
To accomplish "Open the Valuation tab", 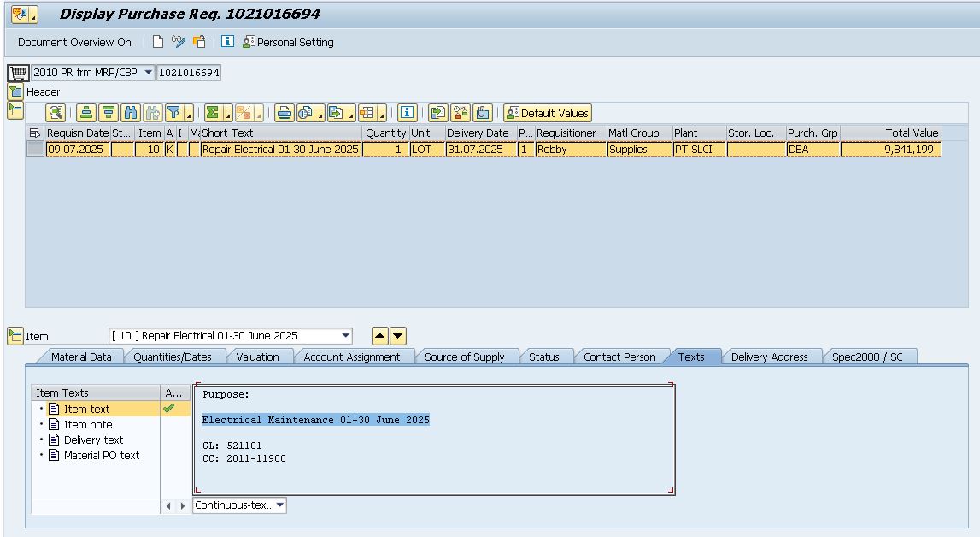I will pyautogui.click(x=257, y=357).
